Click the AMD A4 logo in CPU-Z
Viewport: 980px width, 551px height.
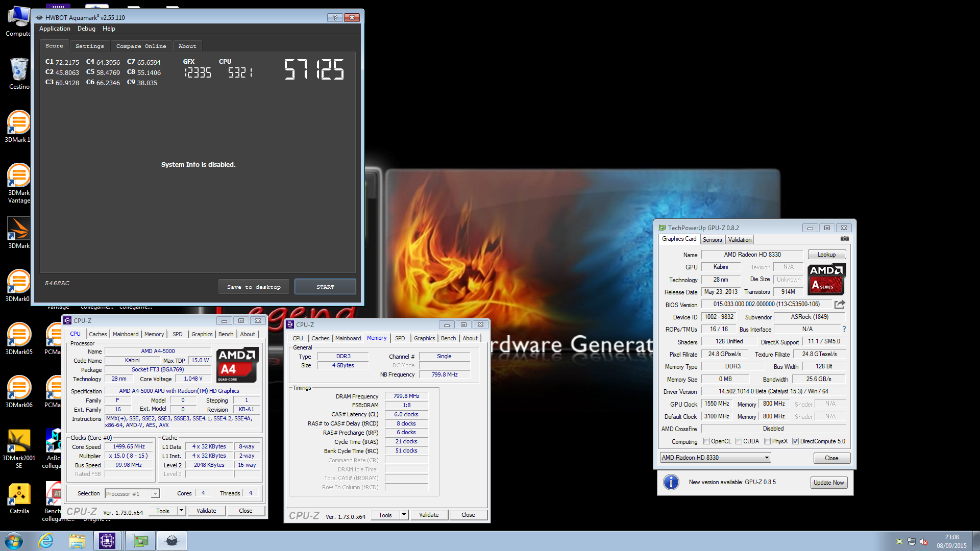236,365
